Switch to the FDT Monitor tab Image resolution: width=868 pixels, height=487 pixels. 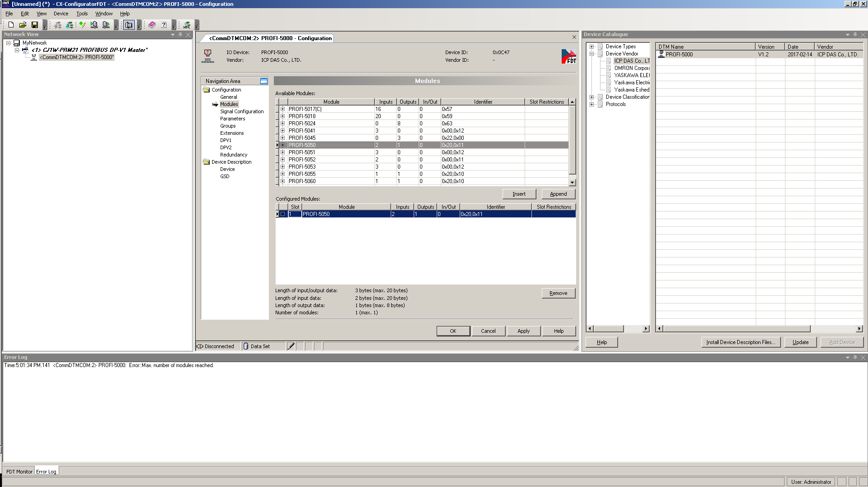pyautogui.click(x=19, y=472)
